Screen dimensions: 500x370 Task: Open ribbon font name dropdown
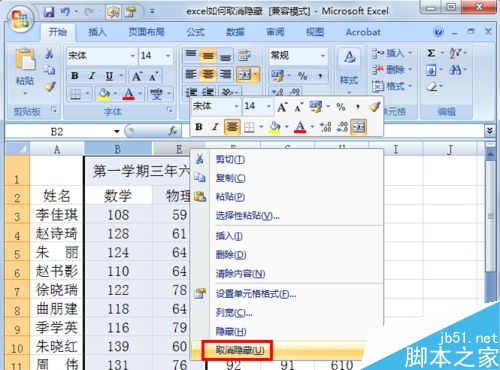coord(133,55)
